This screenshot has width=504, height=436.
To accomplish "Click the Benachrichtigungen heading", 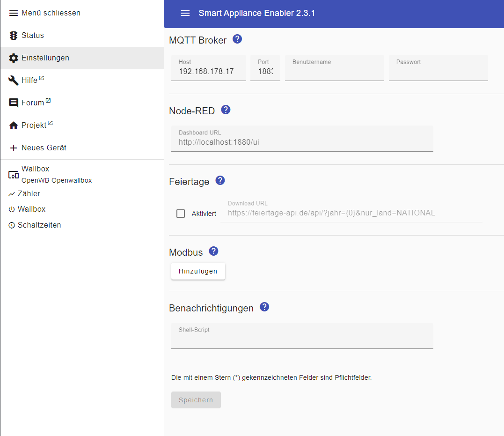I will click(x=211, y=308).
